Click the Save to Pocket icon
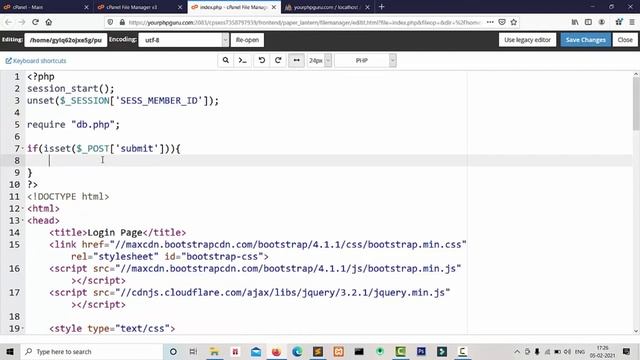 click(502, 22)
